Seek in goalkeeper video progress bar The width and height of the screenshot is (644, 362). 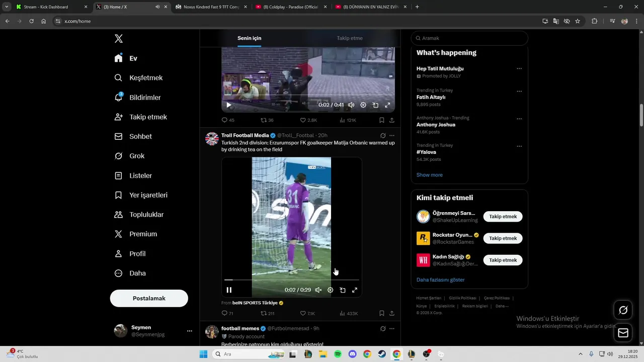point(292,280)
